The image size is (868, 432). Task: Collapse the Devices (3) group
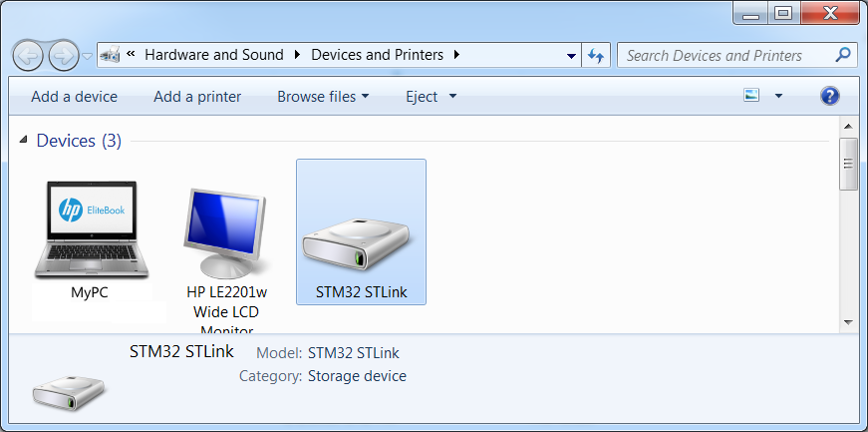point(24,142)
